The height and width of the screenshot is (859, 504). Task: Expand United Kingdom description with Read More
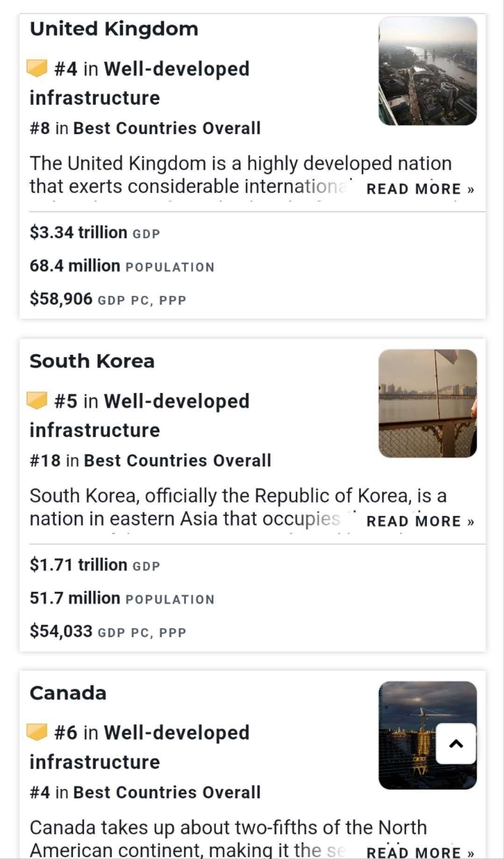coord(420,189)
